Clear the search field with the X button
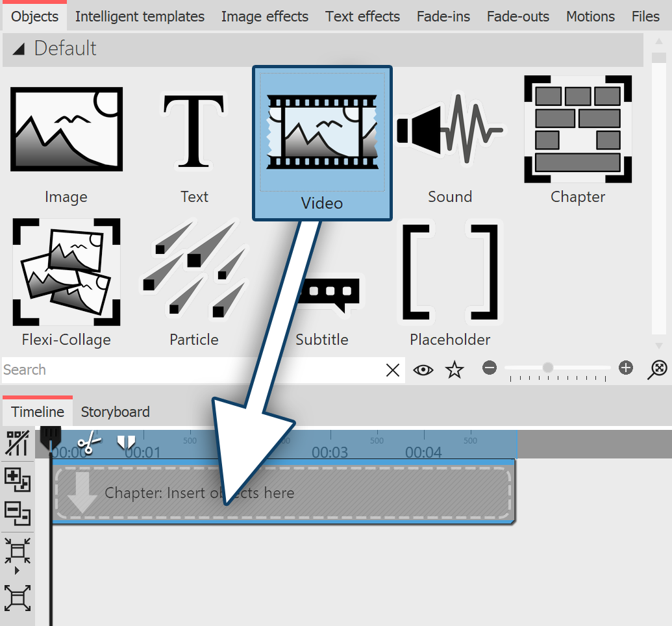The height and width of the screenshot is (626, 672). 392,369
